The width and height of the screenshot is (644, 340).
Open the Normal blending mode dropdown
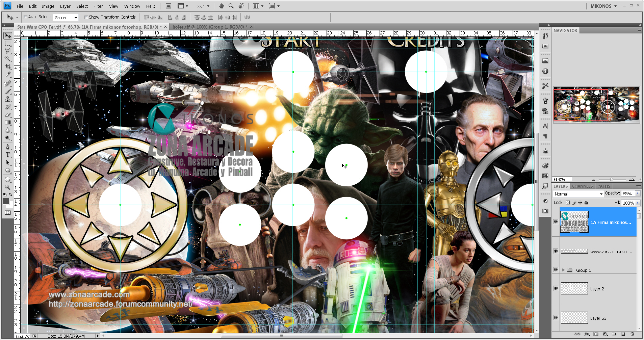578,194
